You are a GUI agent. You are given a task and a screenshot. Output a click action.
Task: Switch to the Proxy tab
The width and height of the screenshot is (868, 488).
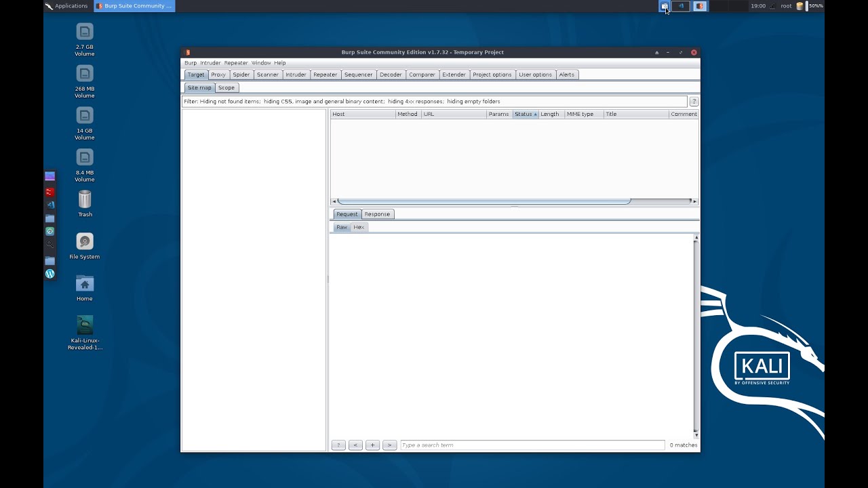pyautogui.click(x=218, y=75)
